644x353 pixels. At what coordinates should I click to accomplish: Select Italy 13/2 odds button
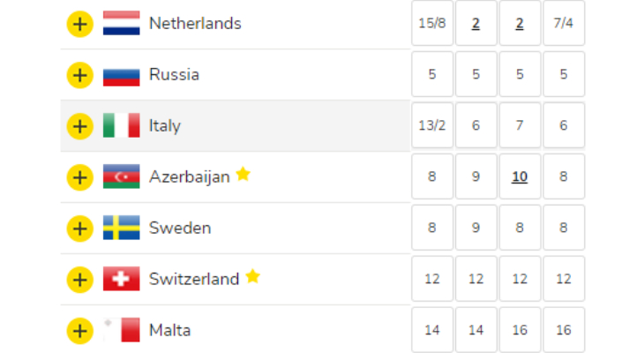pyautogui.click(x=432, y=125)
